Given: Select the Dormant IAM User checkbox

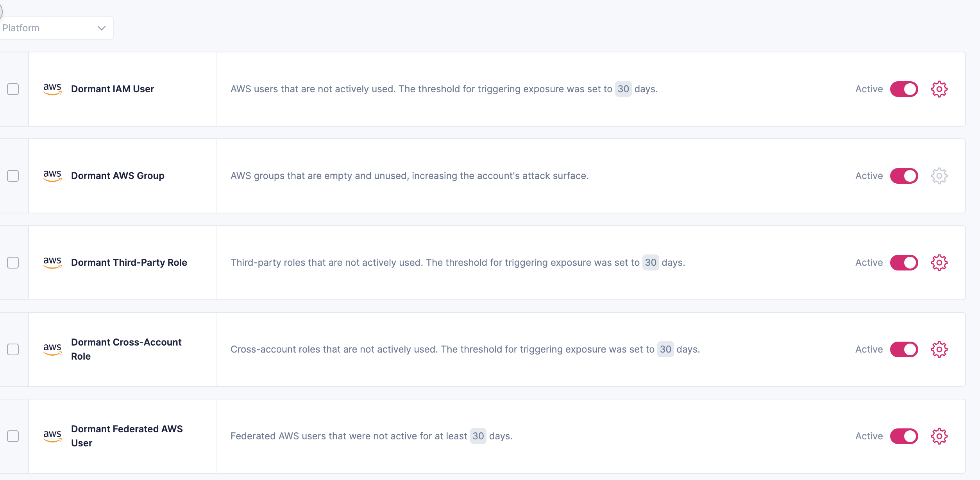Looking at the screenshot, I should coord(13,89).
